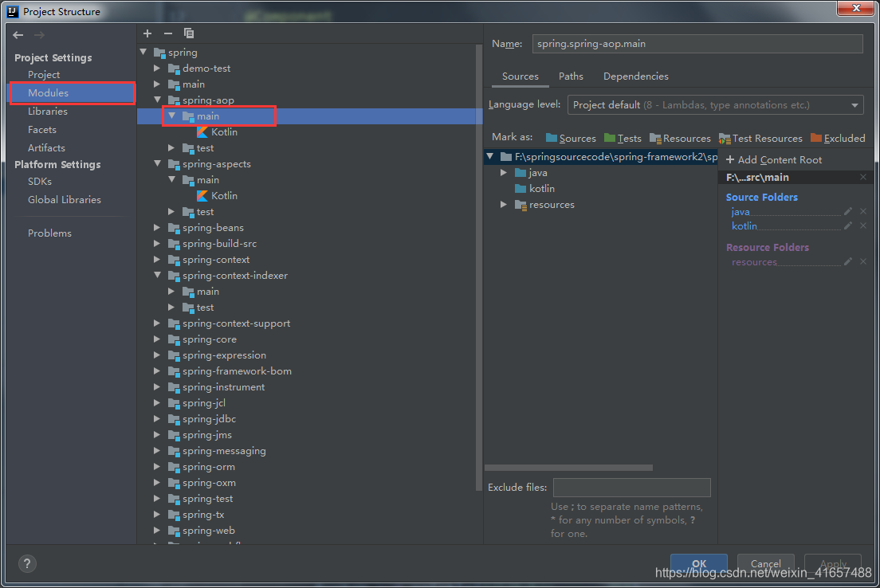Click the Cancel button

(765, 564)
